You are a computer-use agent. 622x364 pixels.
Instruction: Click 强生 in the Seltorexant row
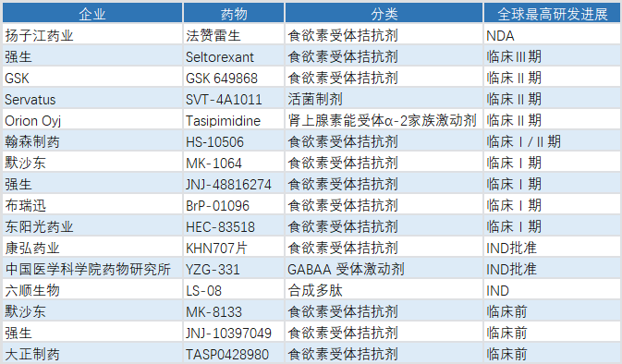(92, 56)
